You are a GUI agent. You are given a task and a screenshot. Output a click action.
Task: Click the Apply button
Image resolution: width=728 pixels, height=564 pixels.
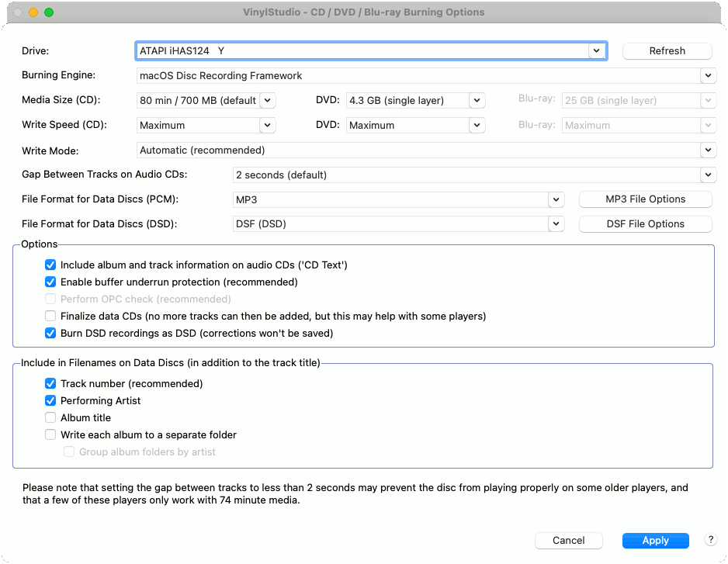coord(655,540)
